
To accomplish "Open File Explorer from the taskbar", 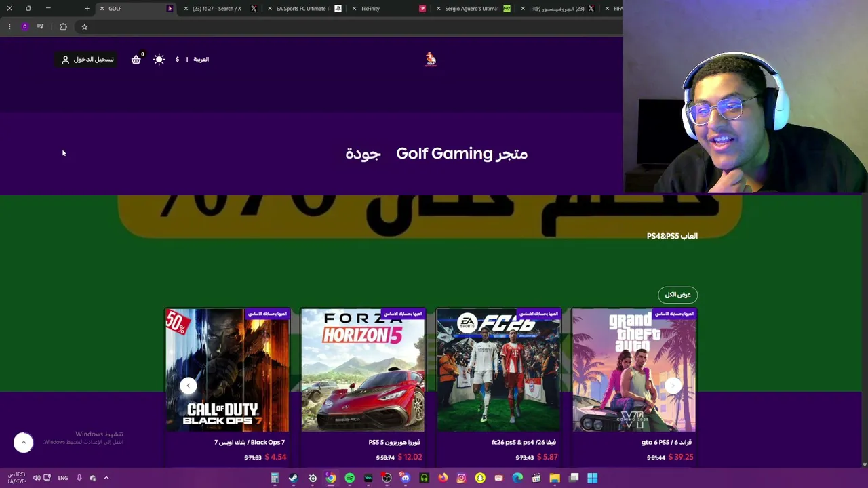I will pos(555,478).
